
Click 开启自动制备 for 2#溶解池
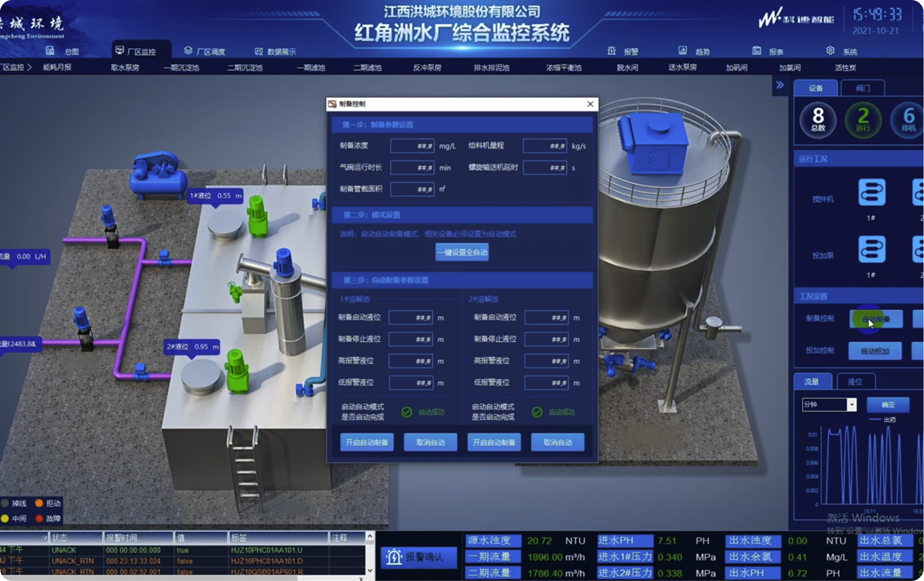(494, 442)
